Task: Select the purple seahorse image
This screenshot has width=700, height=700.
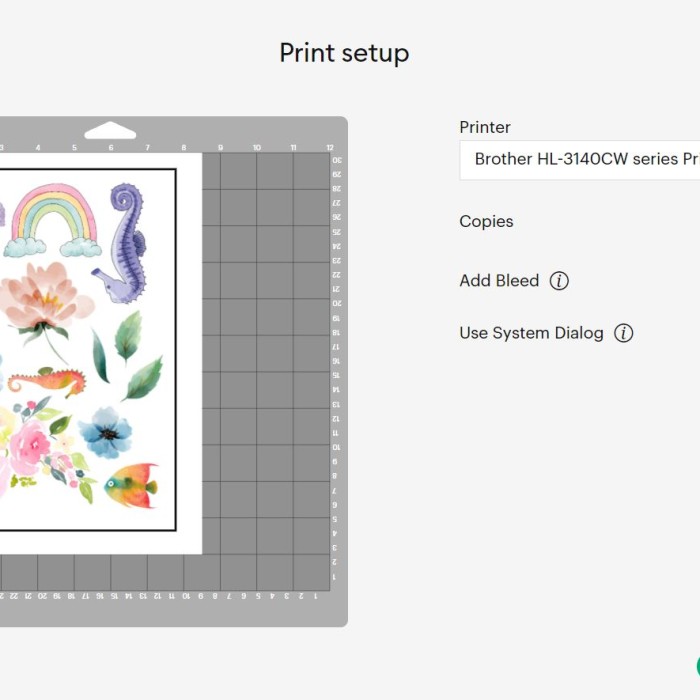Action: (x=121, y=243)
